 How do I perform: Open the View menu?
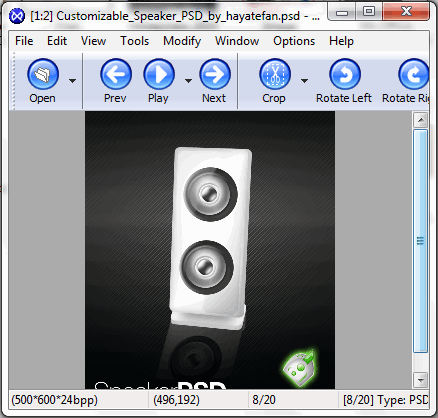pos(93,41)
